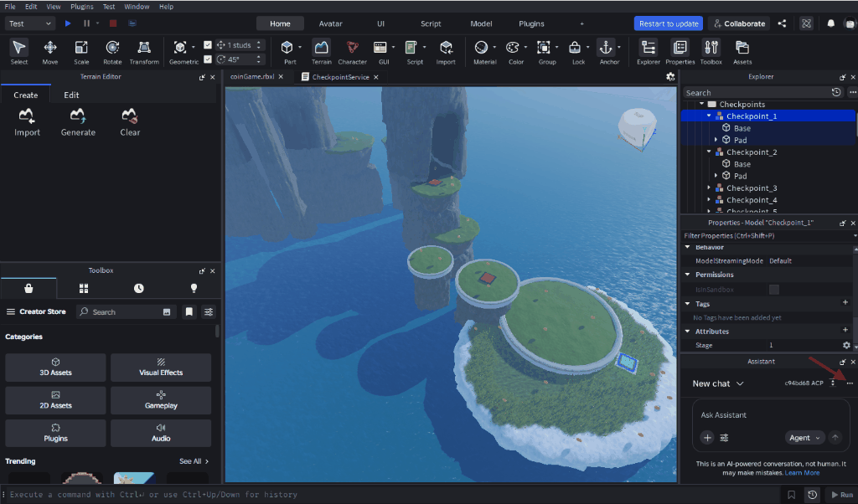The height and width of the screenshot is (504, 858).
Task: Open the File menu
Action: click(10, 7)
